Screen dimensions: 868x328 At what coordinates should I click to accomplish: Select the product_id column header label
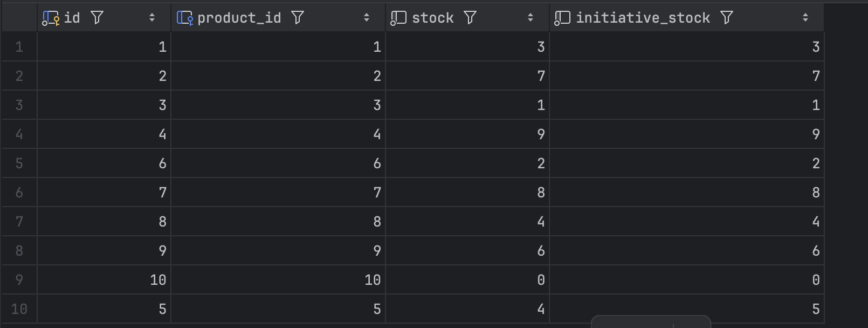point(239,18)
